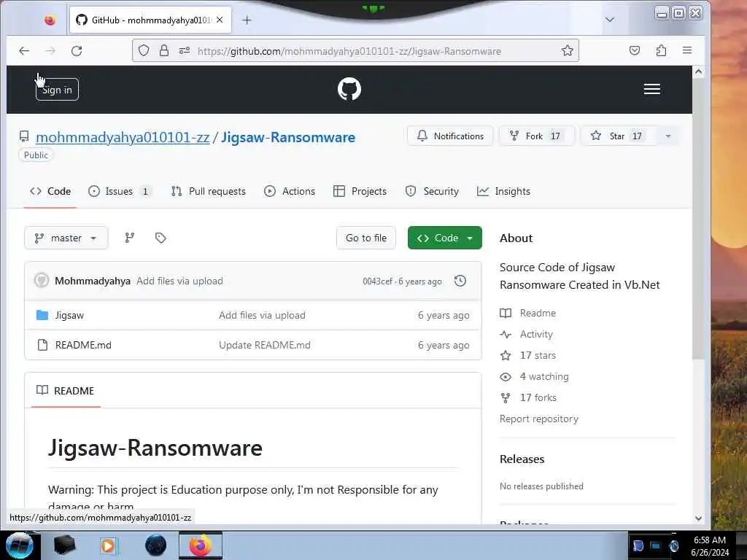Open commit history clock icon

[x=460, y=281]
